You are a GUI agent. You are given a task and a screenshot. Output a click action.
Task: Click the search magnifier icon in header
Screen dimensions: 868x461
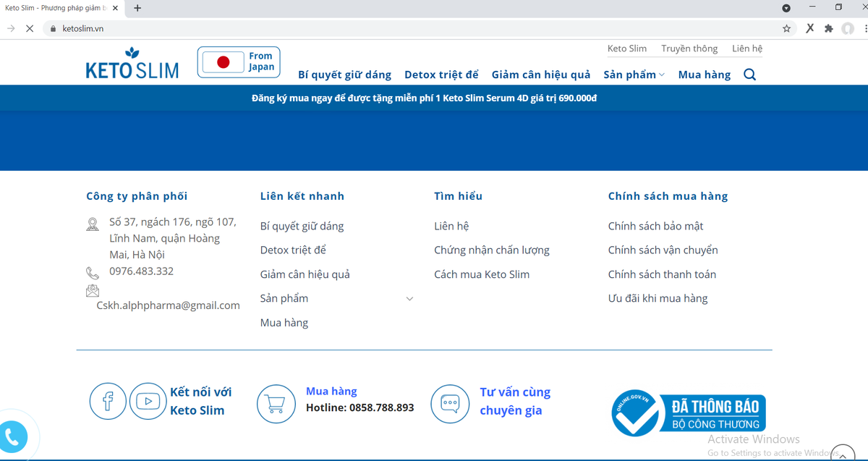[x=749, y=75]
